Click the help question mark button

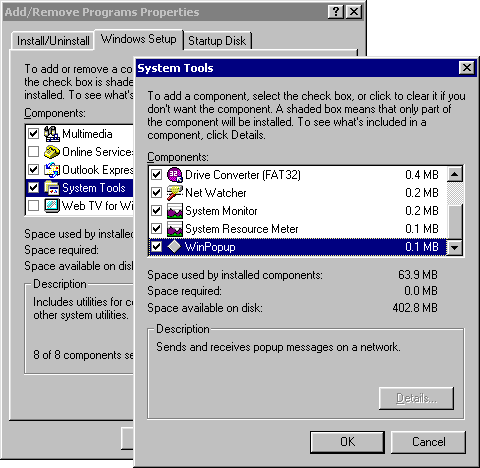[336, 12]
